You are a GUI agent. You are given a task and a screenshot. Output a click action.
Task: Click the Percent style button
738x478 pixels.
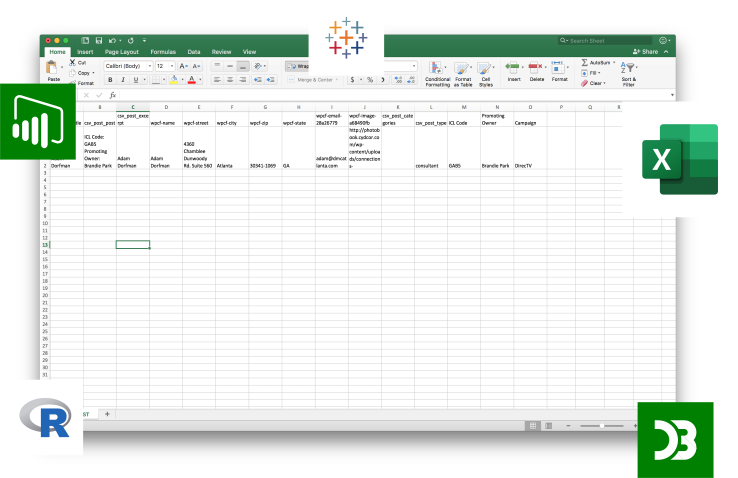click(369, 80)
